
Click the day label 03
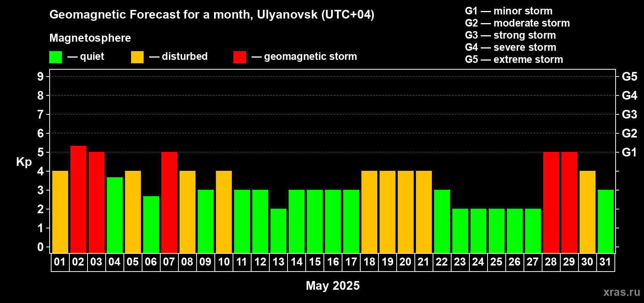coord(96,262)
